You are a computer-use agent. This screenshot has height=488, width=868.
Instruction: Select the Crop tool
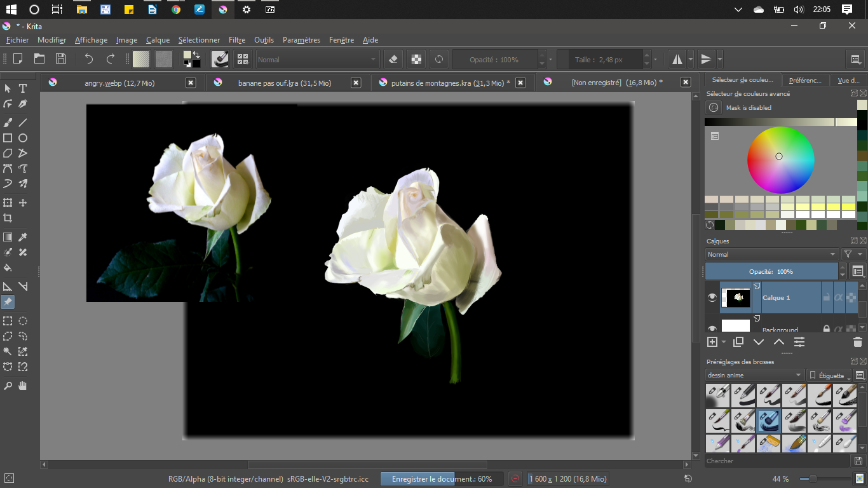point(8,218)
